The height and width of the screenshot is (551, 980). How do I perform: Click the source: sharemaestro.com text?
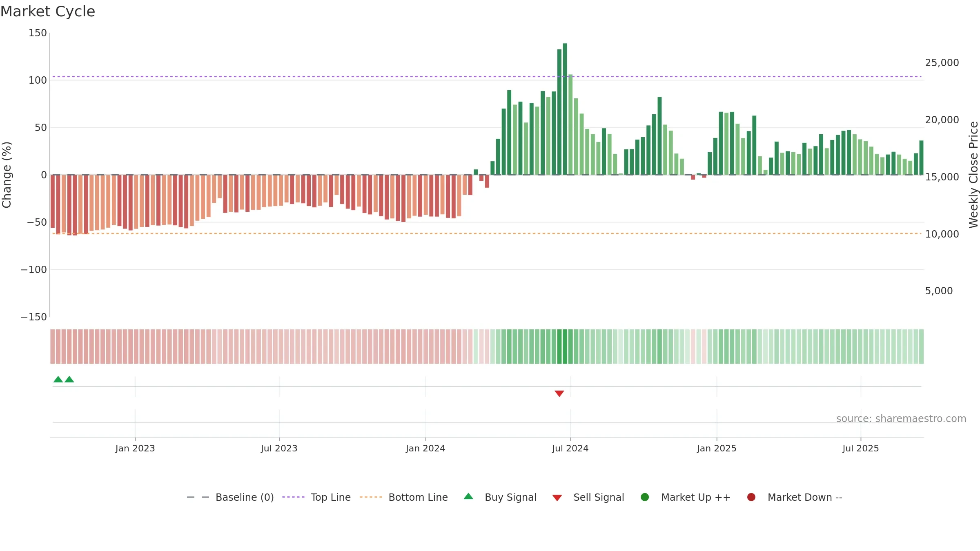[901, 418]
